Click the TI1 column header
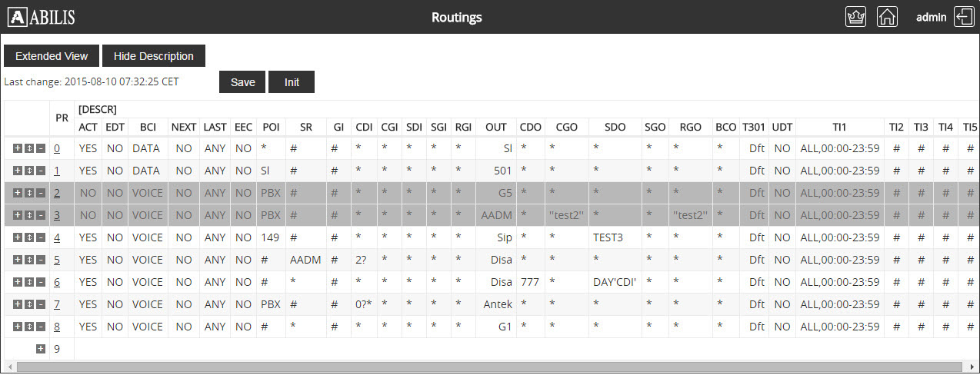980x375 pixels. click(x=838, y=127)
